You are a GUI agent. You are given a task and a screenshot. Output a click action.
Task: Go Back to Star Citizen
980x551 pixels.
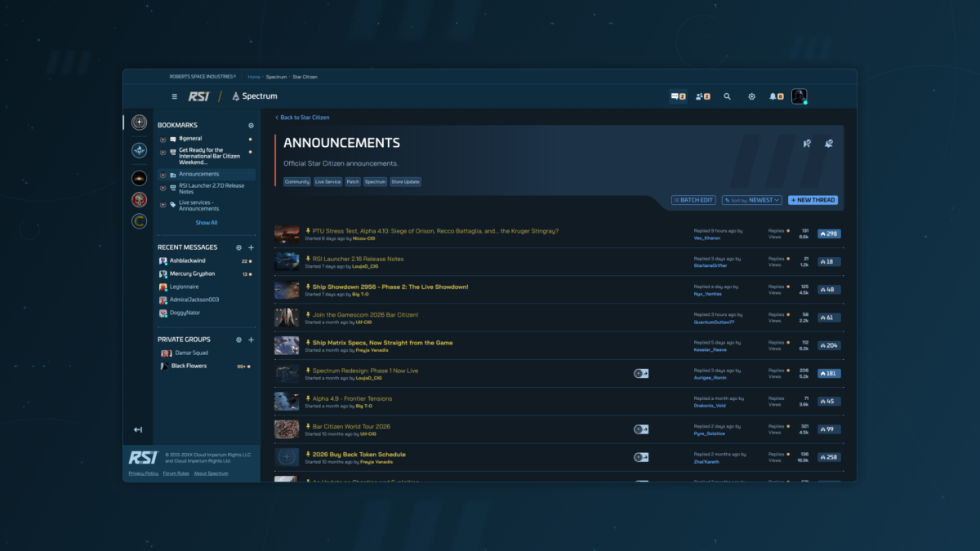[302, 118]
